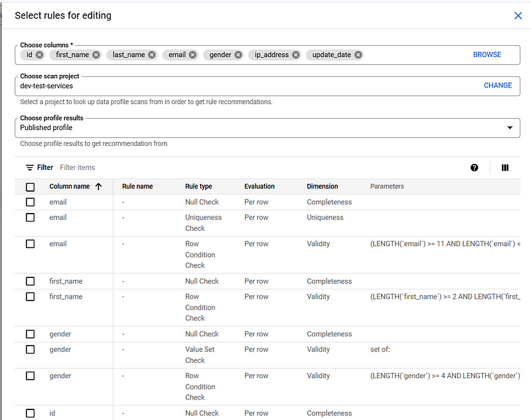Remove the id column chip
This screenshot has height=420, width=531.
click(x=39, y=55)
